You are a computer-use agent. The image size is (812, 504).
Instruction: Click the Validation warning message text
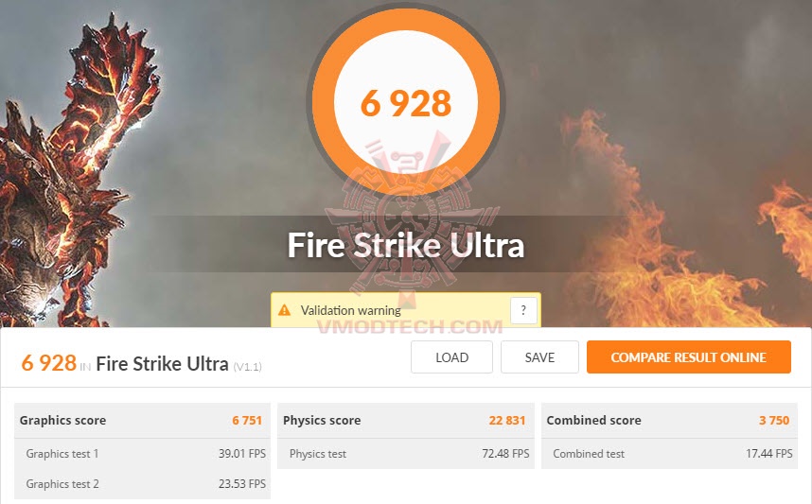pos(350,310)
